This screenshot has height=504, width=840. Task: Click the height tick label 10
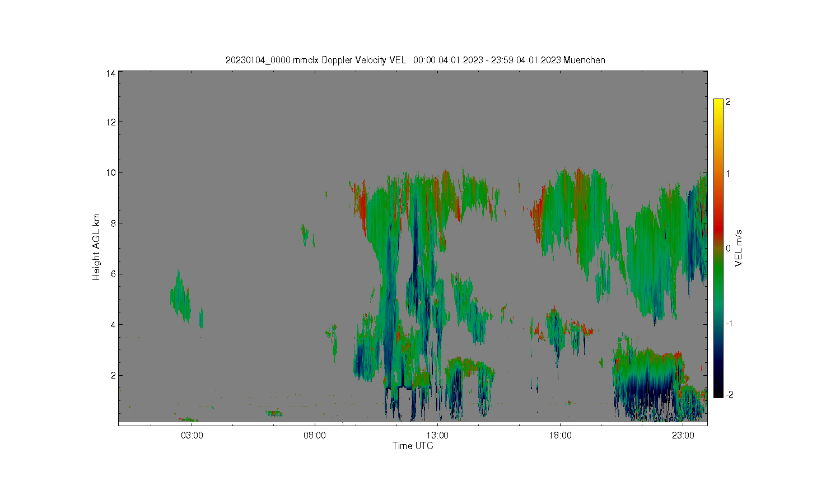(111, 172)
